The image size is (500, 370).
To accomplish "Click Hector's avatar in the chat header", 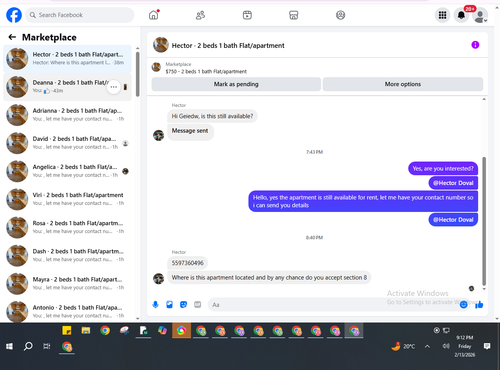I will (x=161, y=45).
